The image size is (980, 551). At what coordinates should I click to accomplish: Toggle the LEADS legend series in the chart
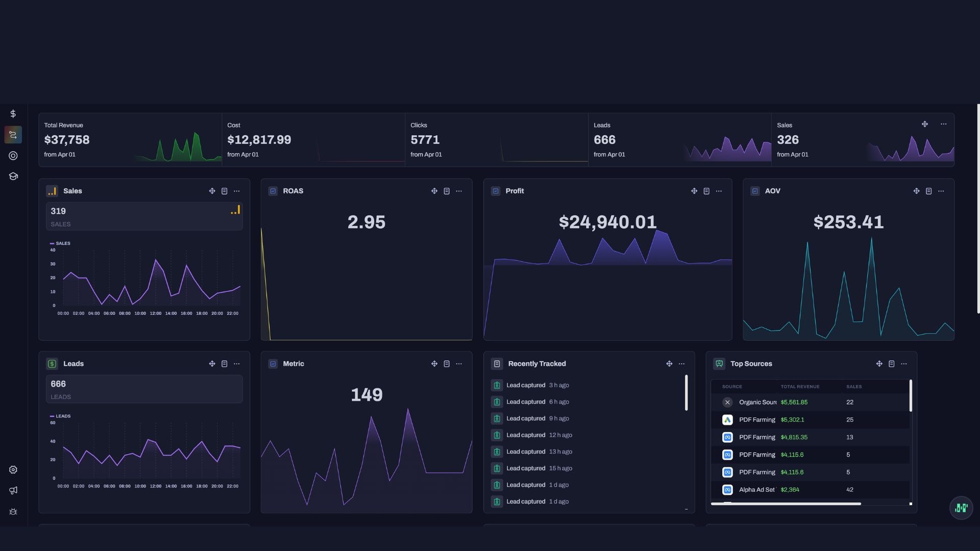pyautogui.click(x=60, y=416)
